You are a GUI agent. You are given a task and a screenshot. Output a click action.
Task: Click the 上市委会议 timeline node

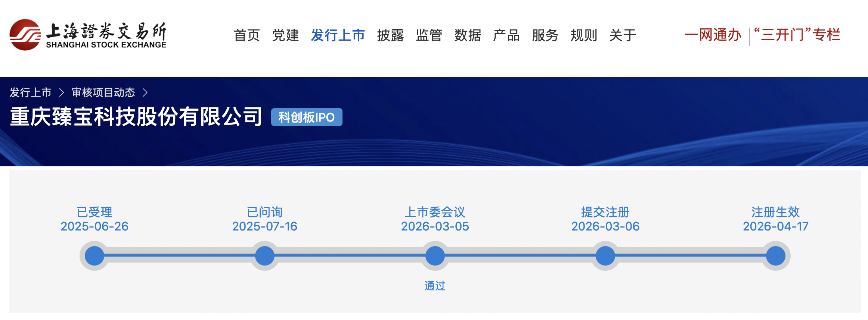point(435,256)
